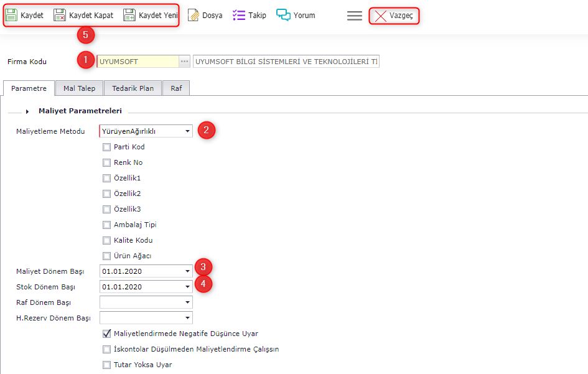This screenshot has width=588, height=374.
Task: Click the Takip checklist icon
Action: (239, 16)
